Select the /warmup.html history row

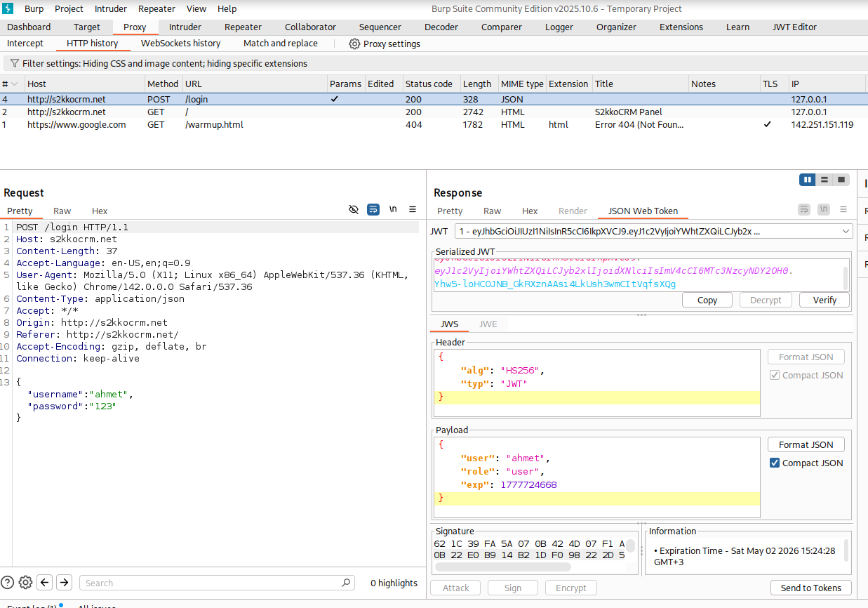[434, 124]
